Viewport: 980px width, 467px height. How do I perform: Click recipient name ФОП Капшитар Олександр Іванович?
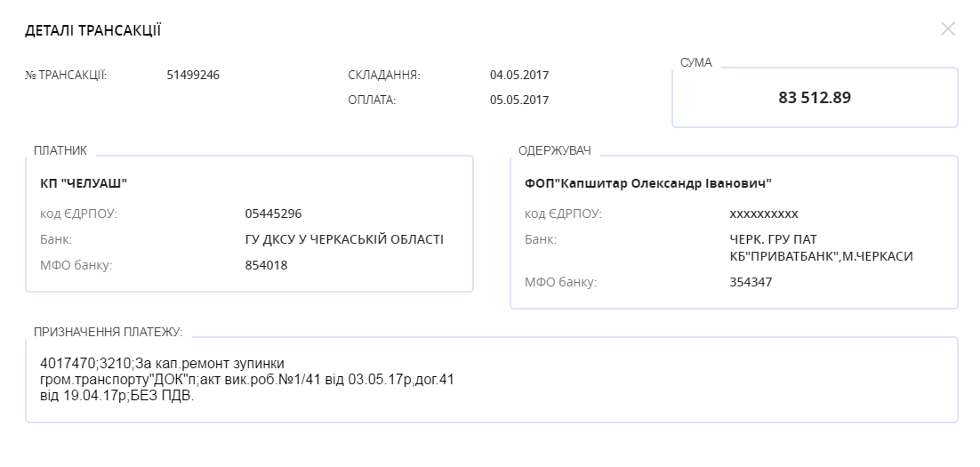pyautogui.click(x=648, y=183)
